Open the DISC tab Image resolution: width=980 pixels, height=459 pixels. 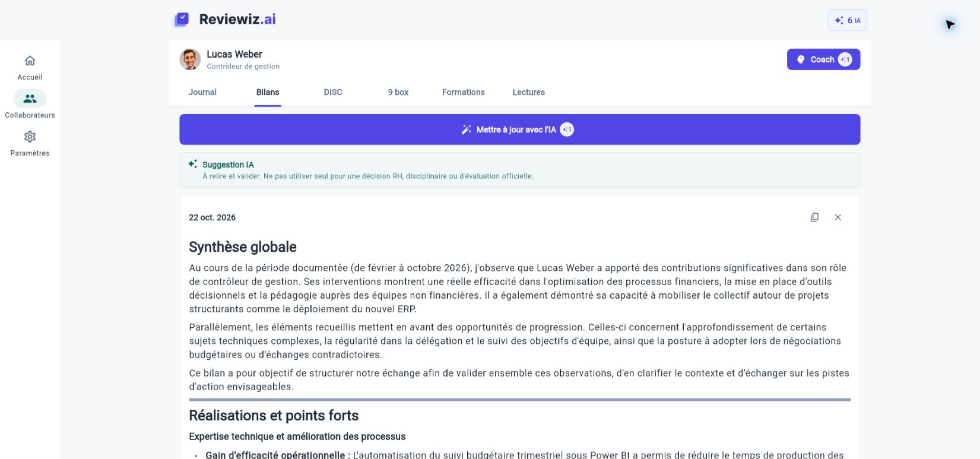coord(333,92)
